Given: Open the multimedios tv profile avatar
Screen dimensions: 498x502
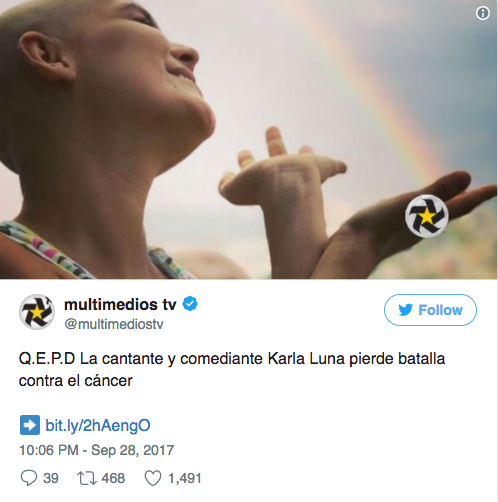Looking at the screenshot, I should 37,312.
